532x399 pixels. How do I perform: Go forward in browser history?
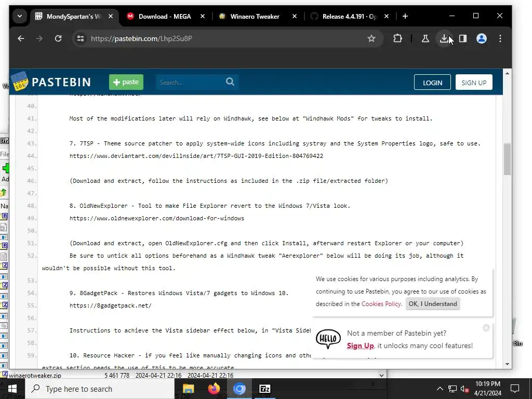(39, 38)
